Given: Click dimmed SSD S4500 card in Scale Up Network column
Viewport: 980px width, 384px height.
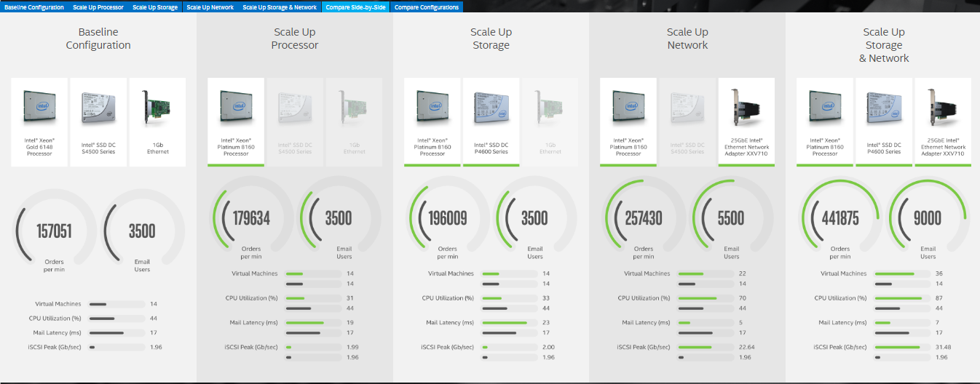Looking at the screenshot, I should [x=687, y=122].
